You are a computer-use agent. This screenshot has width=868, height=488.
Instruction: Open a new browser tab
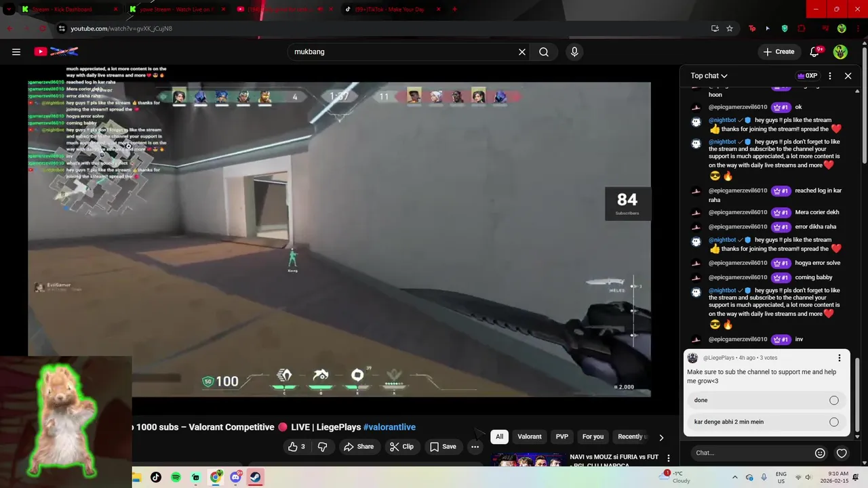pos(454,9)
